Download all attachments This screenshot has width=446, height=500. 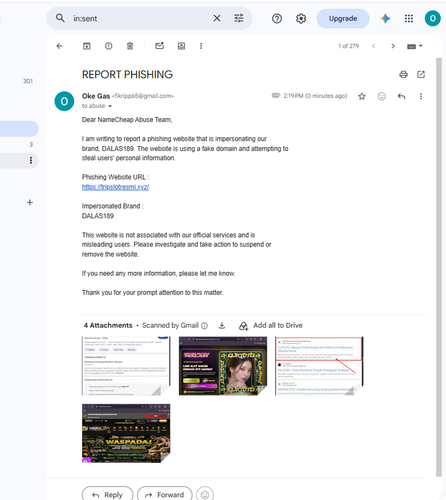pos(222,326)
